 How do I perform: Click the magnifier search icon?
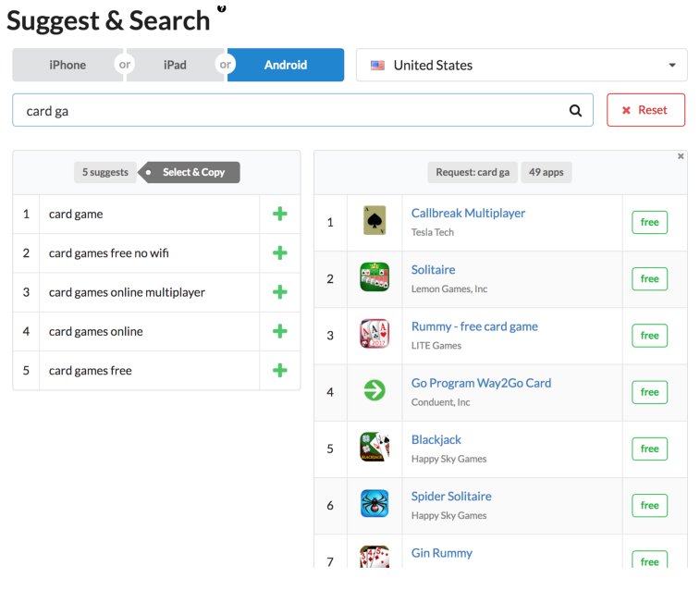coord(575,110)
